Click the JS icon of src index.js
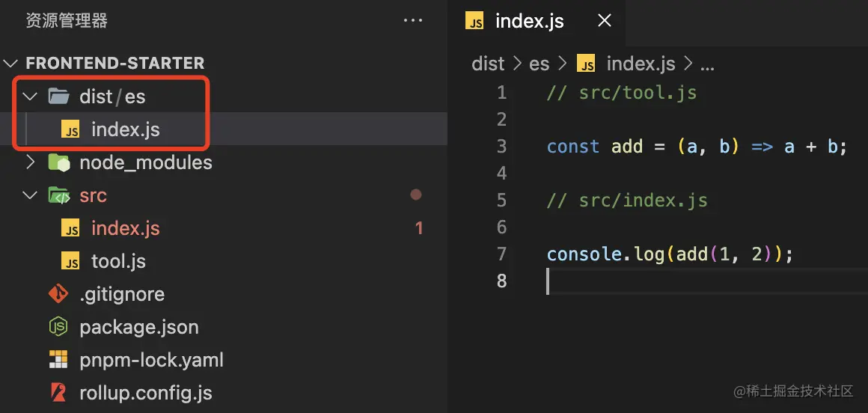This screenshot has width=868, height=413. click(x=70, y=229)
